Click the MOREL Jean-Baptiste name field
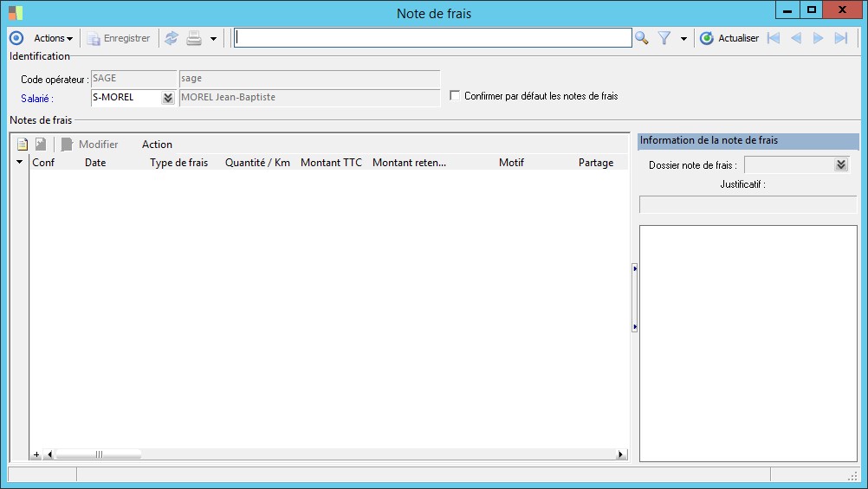 coord(309,97)
